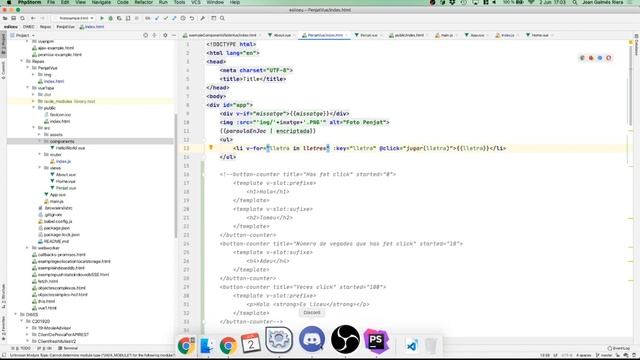Screen dimensions: 640x360
Task: Open Calendar from the Dock
Action: coord(251,343)
